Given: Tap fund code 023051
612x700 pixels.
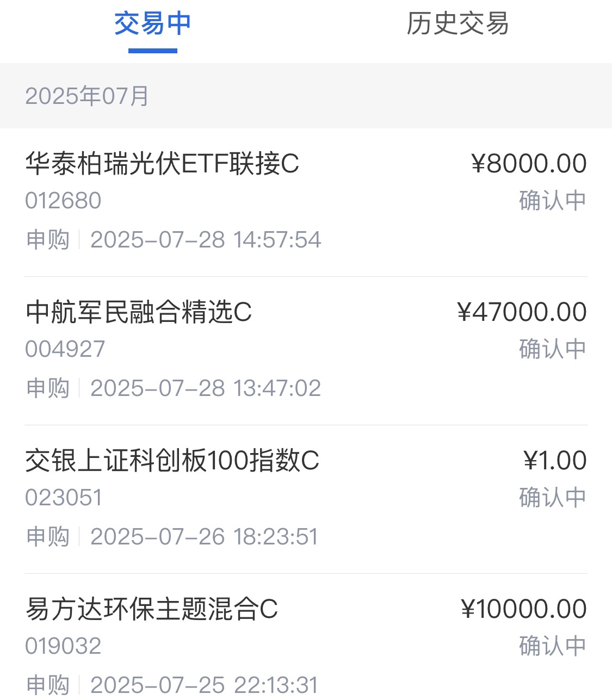Looking at the screenshot, I should [64, 498].
